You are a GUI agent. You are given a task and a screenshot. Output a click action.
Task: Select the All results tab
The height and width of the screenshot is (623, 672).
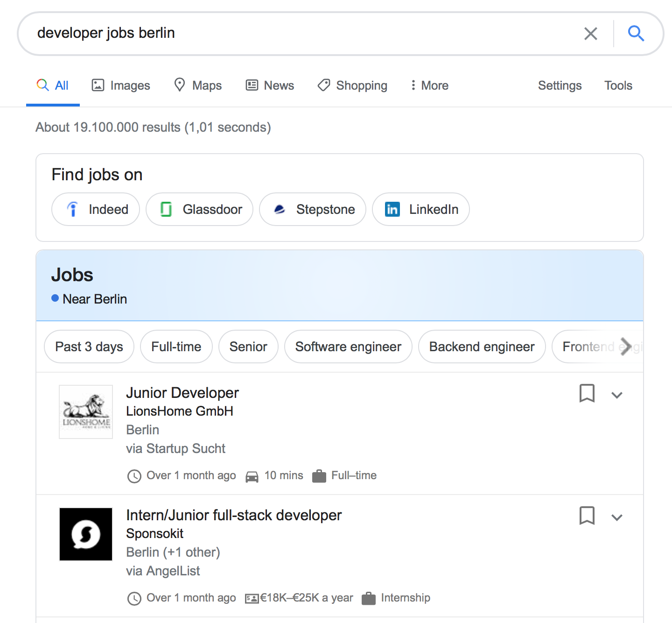coord(53,85)
